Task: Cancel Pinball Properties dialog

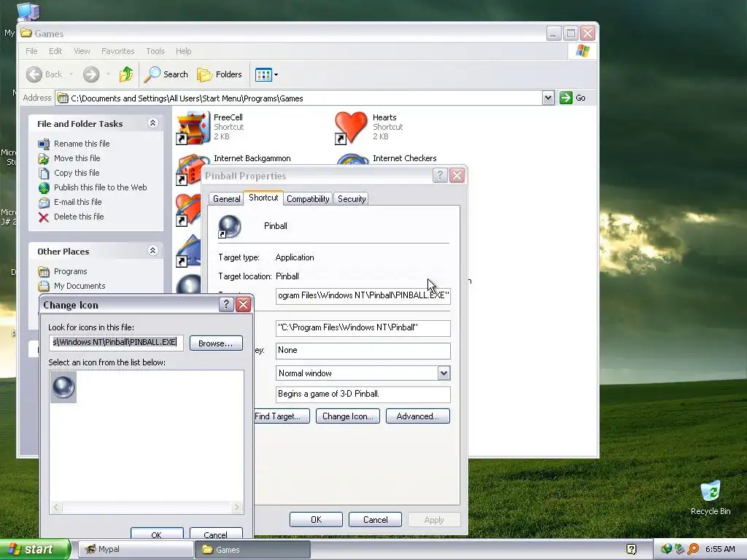Action: tap(375, 519)
